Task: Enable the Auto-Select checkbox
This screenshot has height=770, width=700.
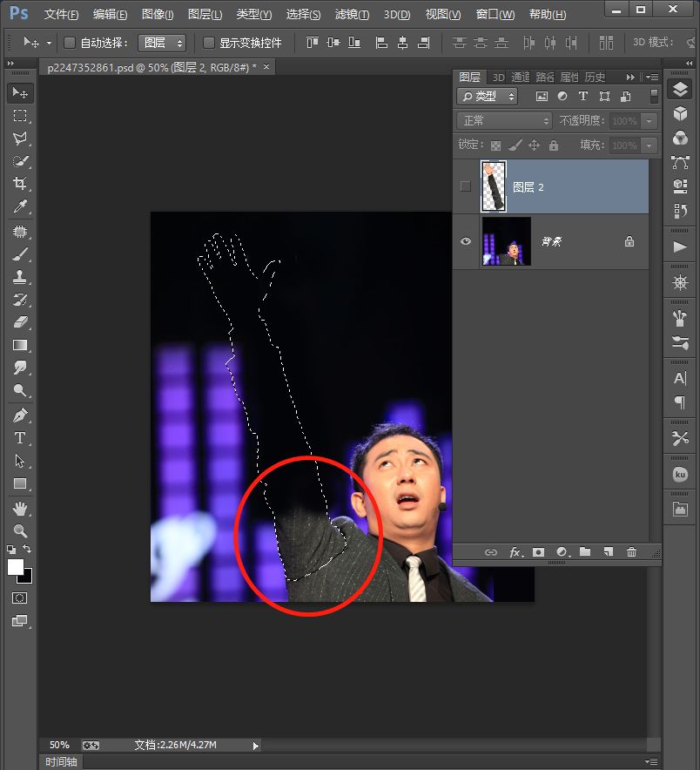Action: (70, 43)
